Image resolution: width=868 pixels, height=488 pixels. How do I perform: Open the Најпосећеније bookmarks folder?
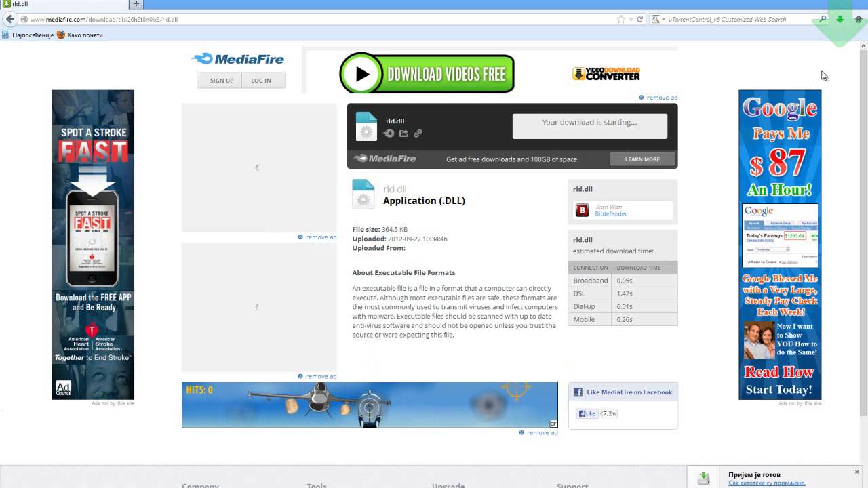pyautogui.click(x=28, y=35)
